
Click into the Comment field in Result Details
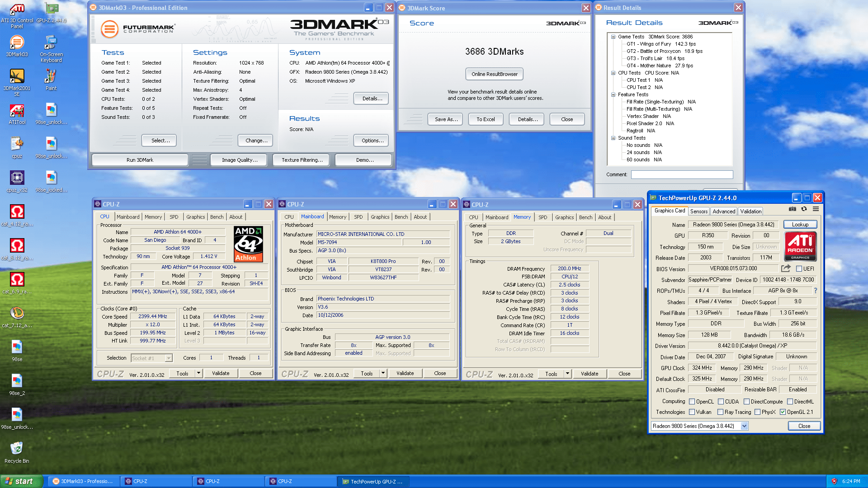(x=682, y=174)
